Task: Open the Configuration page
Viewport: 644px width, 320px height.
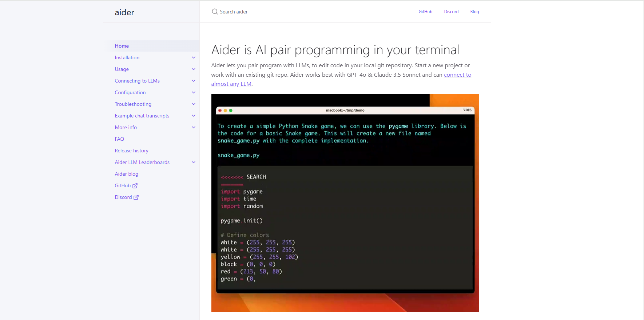Action: pyautogui.click(x=130, y=92)
